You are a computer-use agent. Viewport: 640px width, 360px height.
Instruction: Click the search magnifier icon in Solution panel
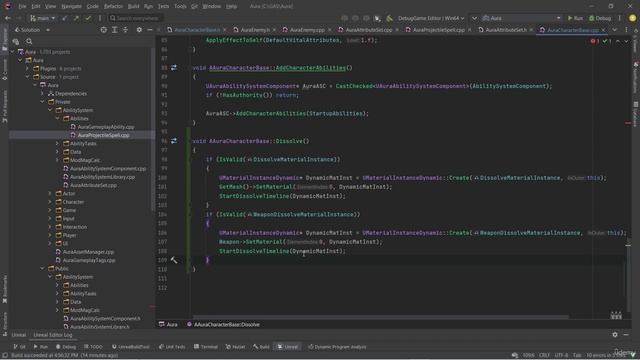coord(29,41)
